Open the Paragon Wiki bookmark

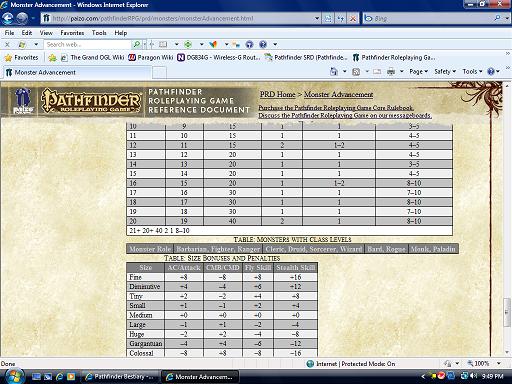point(151,58)
